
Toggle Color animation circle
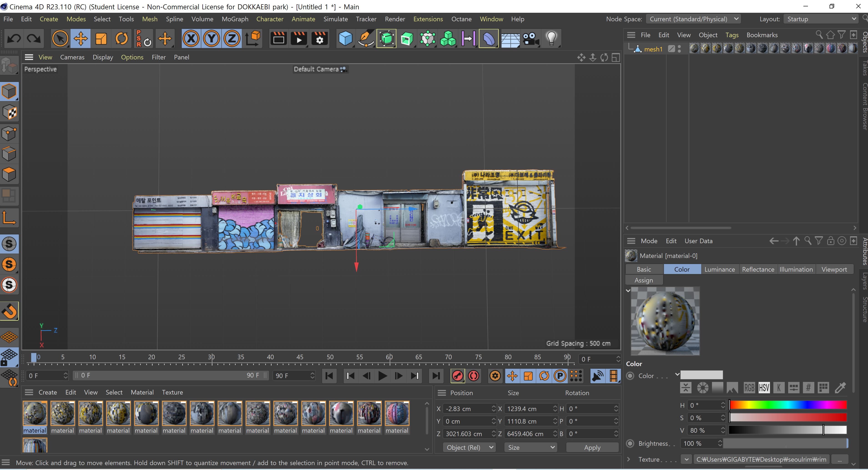click(x=630, y=376)
